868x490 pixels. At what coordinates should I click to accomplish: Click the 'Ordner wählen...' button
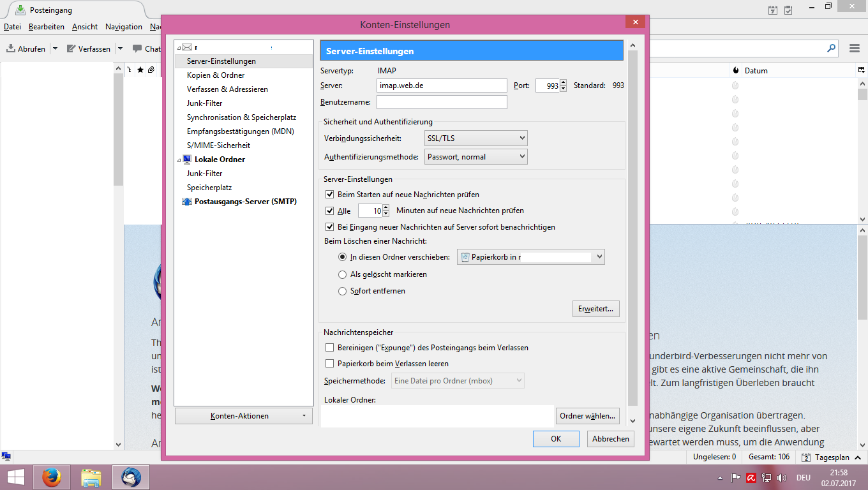[x=588, y=416]
